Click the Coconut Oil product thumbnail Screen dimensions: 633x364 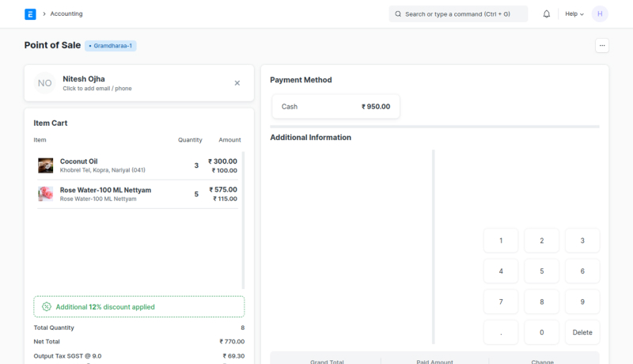coord(46,165)
